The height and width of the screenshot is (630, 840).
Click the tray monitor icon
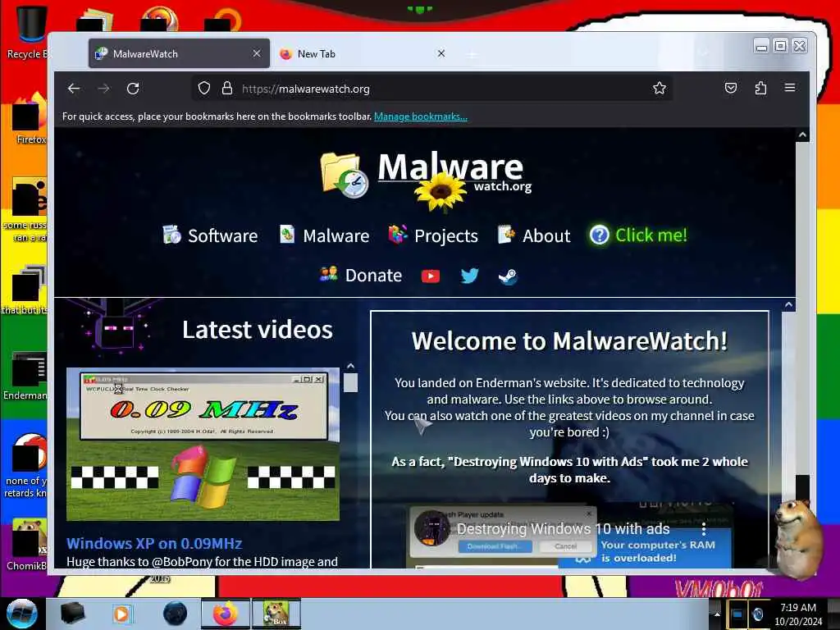(737, 614)
